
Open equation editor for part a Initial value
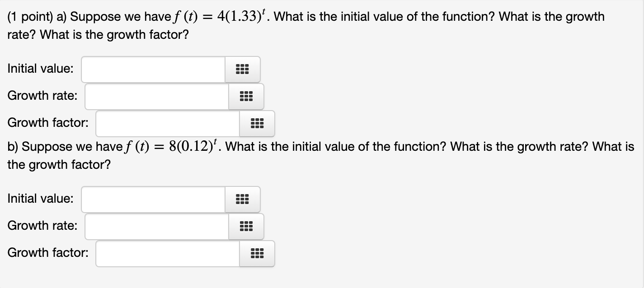pos(243,70)
